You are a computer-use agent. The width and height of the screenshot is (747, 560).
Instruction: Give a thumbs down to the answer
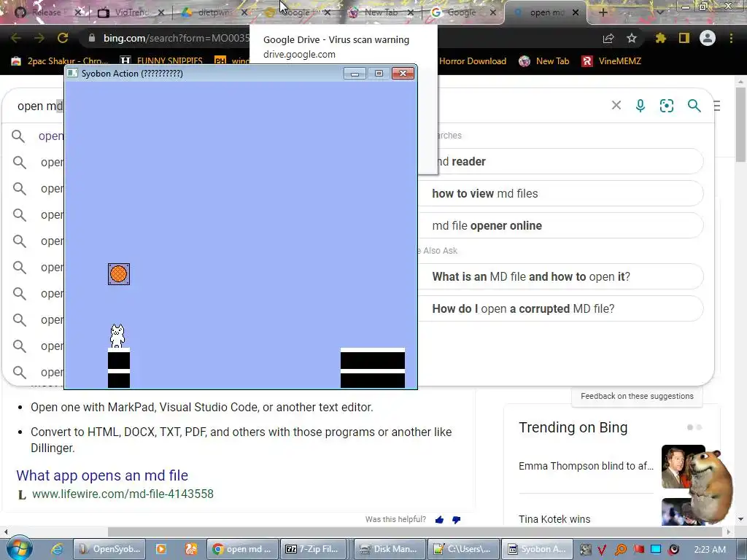(x=457, y=519)
